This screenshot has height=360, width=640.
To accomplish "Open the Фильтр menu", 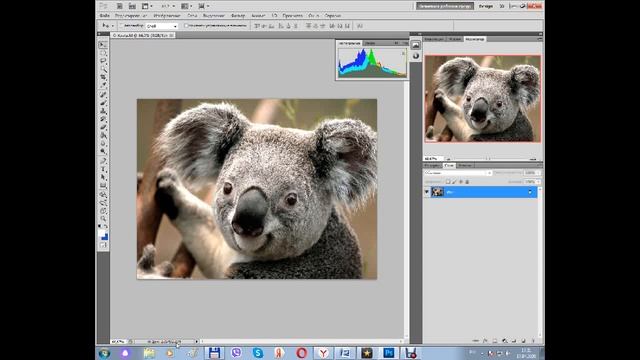I will [x=238, y=16].
